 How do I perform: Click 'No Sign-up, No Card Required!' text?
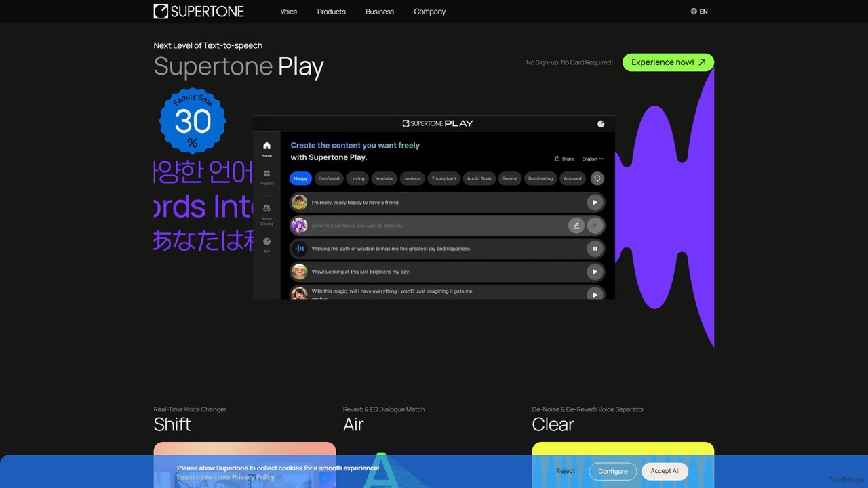[x=570, y=62]
